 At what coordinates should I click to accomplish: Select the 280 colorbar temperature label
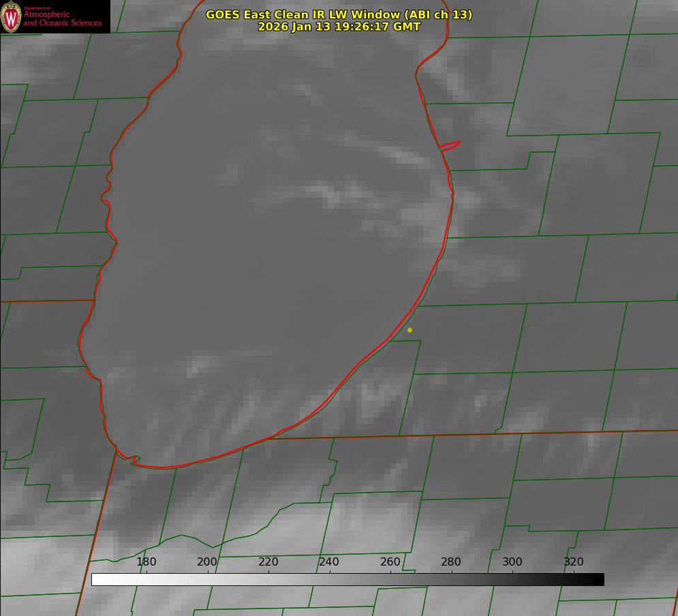coord(451,562)
